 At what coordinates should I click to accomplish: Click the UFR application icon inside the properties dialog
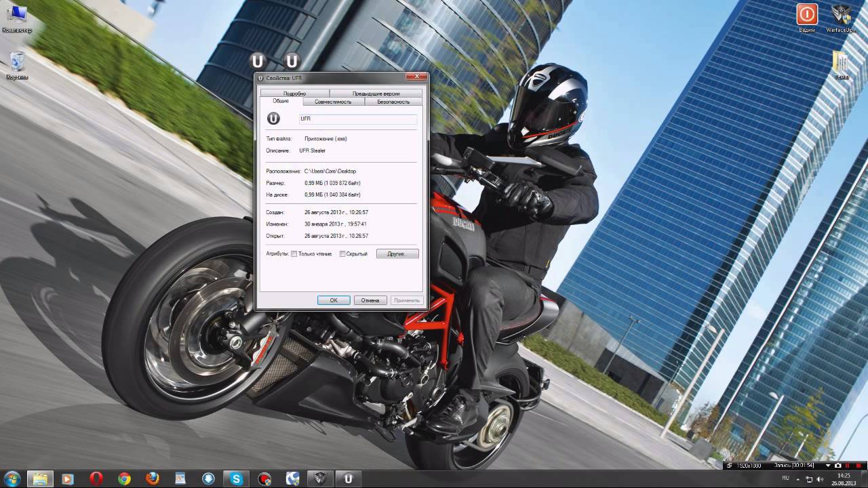pyautogui.click(x=273, y=119)
